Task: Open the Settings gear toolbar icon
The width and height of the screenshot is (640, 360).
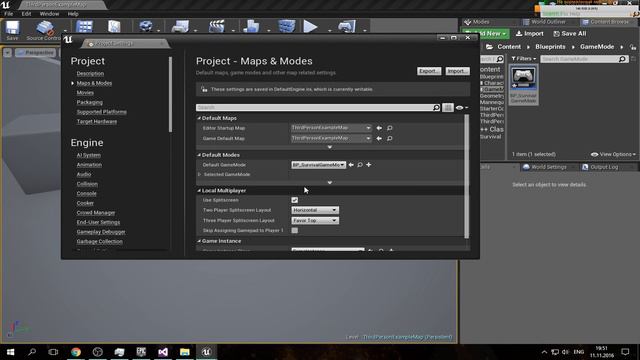Action: click(146, 27)
